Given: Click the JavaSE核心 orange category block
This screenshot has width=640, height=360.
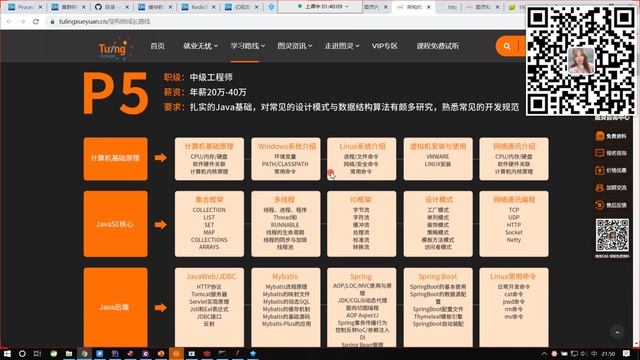Looking at the screenshot, I should [116, 224].
